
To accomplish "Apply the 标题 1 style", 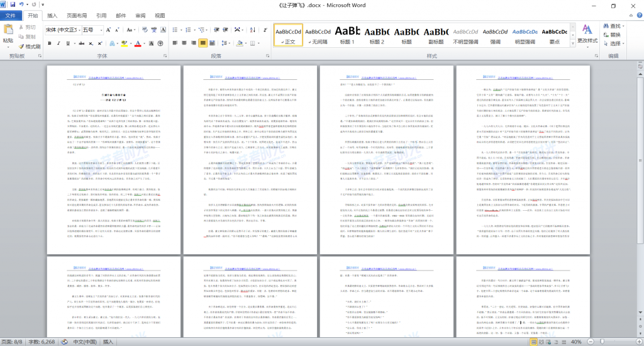I will click(347, 35).
